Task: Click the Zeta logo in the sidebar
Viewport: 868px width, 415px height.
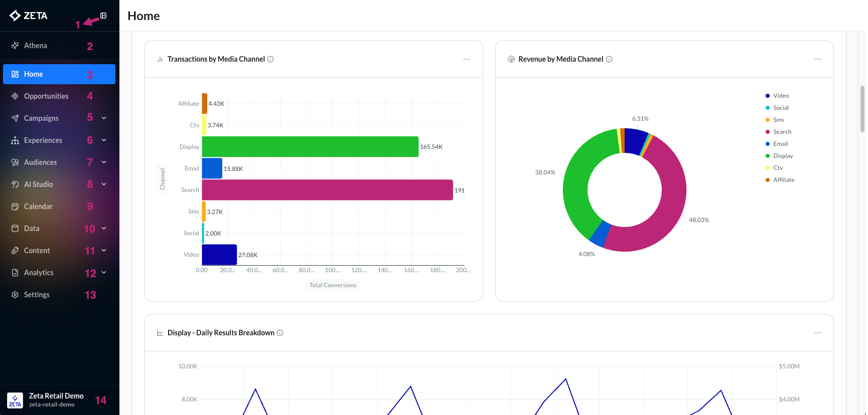Action: pos(29,16)
